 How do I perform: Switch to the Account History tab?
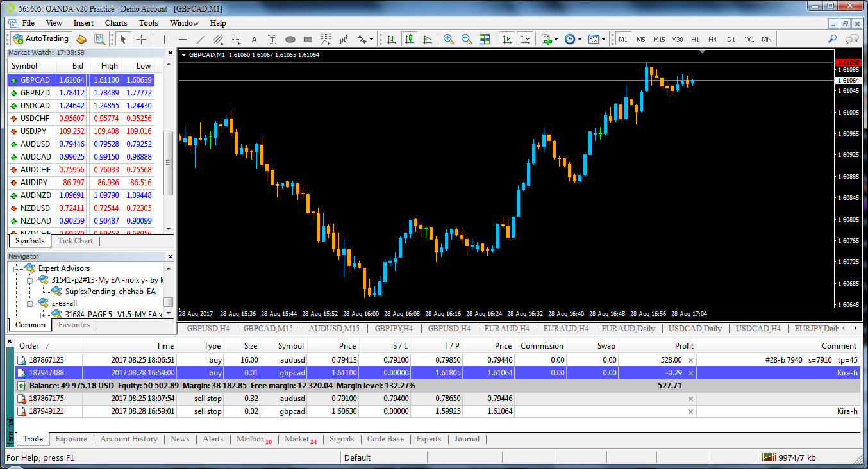[129, 439]
